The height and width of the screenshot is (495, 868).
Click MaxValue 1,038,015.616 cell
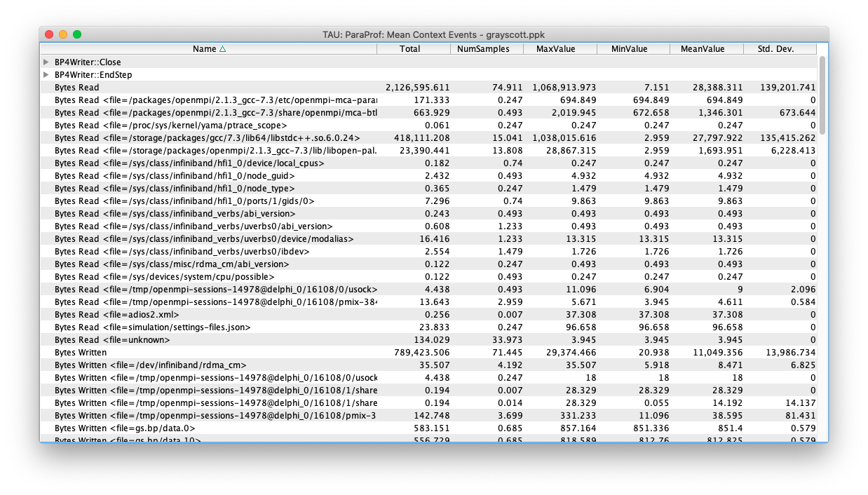[564, 138]
